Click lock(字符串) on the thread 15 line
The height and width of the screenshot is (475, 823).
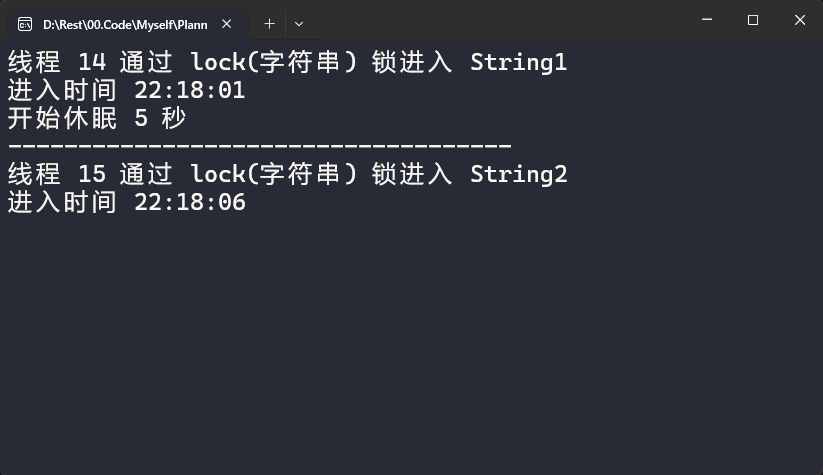[273, 174]
